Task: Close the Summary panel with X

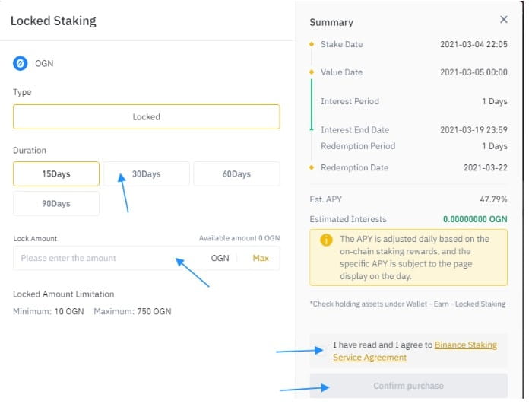Action: point(504,20)
